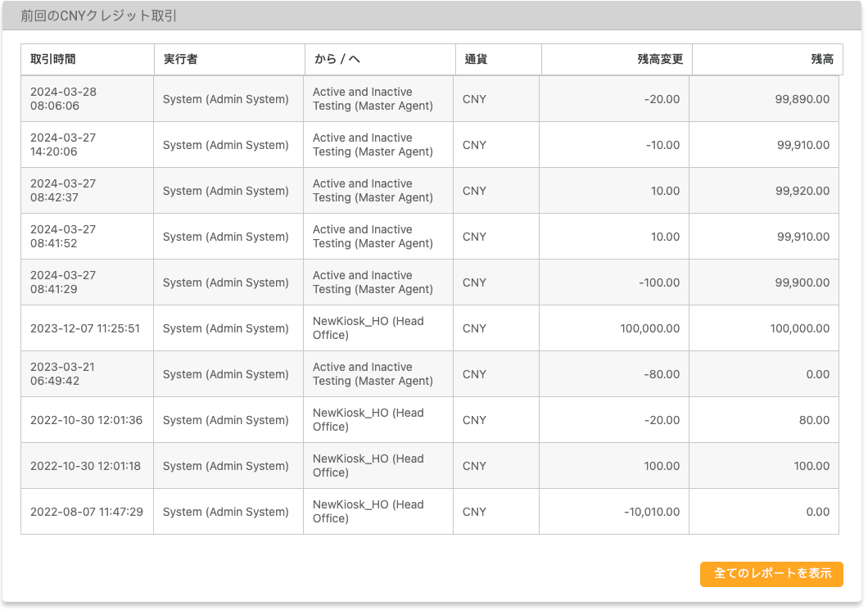
Task: Click the 99,890.00 balance value
Action: point(802,99)
